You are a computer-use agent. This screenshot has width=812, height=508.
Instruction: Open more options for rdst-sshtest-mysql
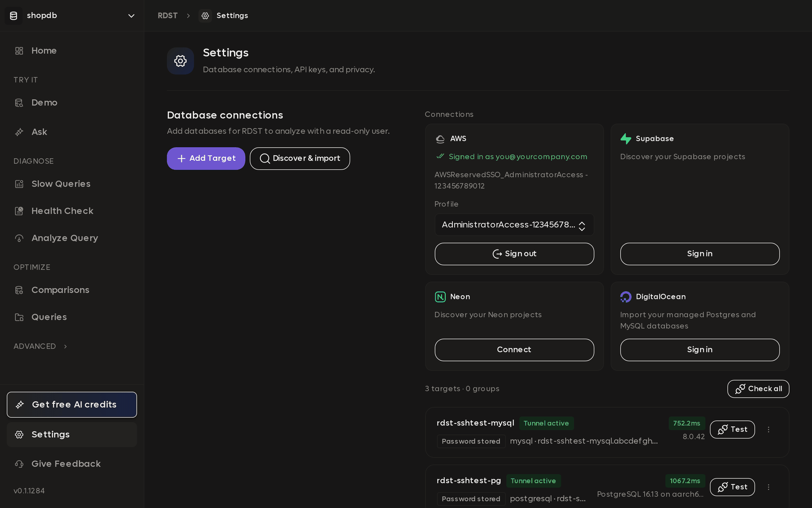pos(769,429)
